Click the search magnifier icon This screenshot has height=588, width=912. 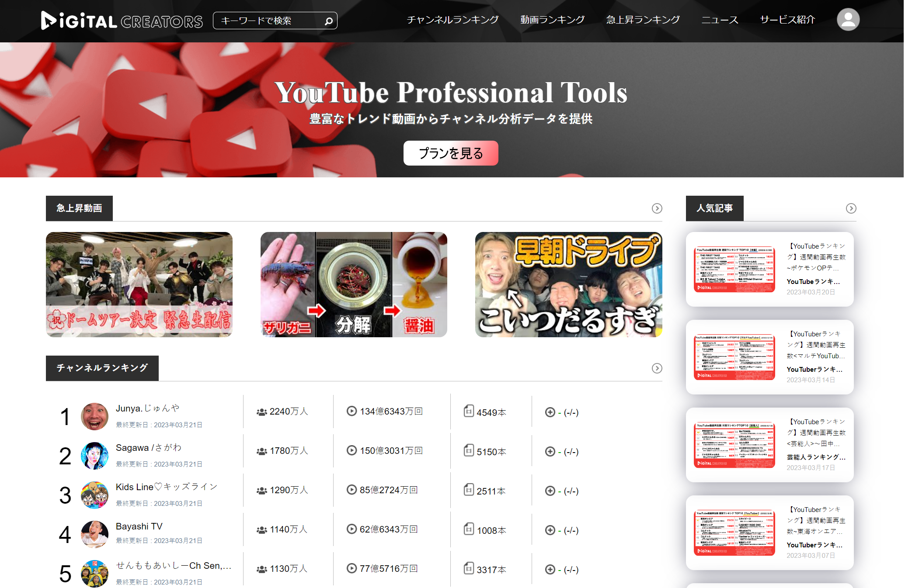pyautogui.click(x=329, y=21)
